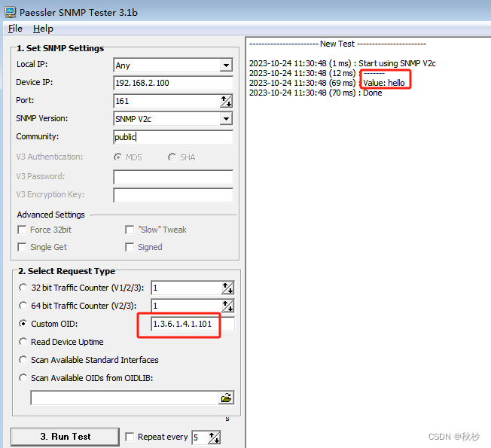
Task: Expand the Local IP dropdown
Action: pyautogui.click(x=226, y=65)
